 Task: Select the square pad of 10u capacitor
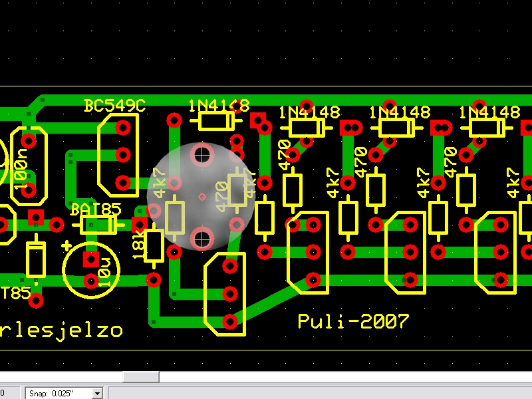(x=91, y=259)
